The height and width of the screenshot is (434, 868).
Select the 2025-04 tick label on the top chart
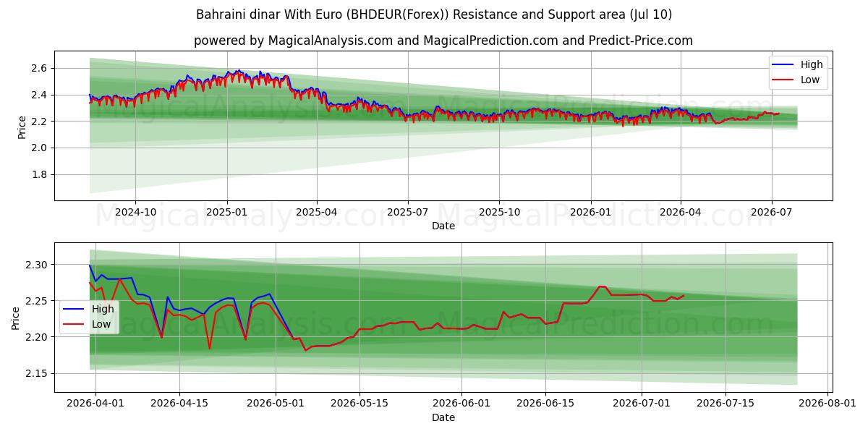point(317,212)
